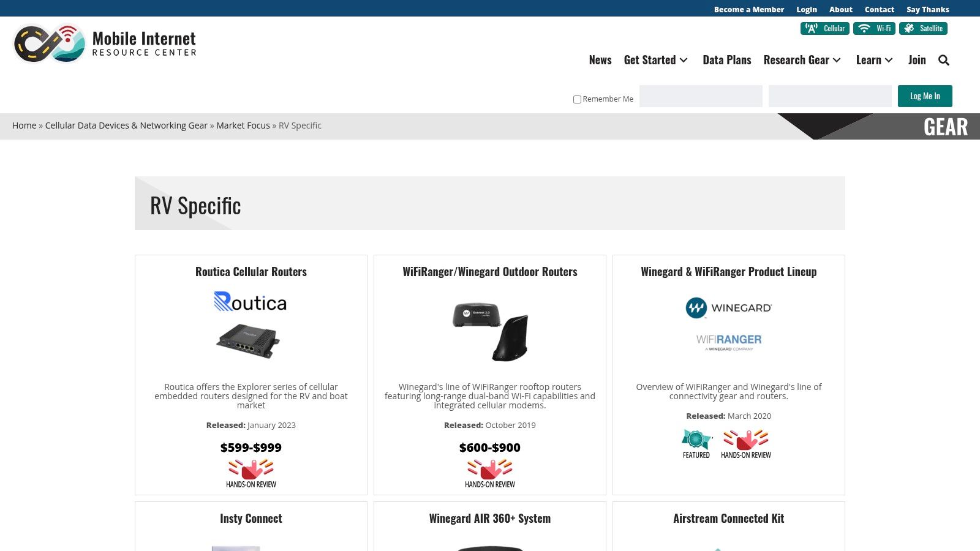Image resolution: width=980 pixels, height=551 pixels.
Task: Focus the username input field
Action: tap(701, 96)
